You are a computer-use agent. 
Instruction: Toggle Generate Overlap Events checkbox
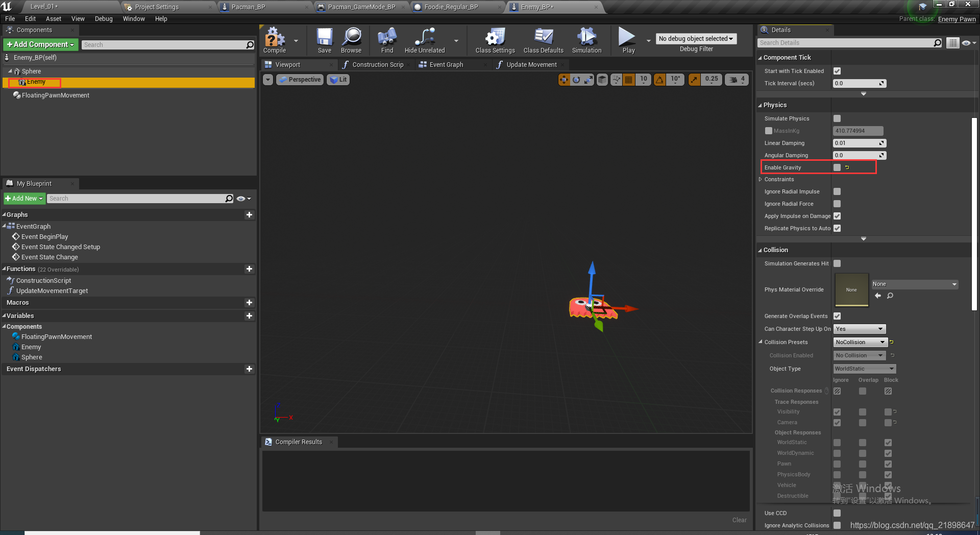(x=837, y=316)
